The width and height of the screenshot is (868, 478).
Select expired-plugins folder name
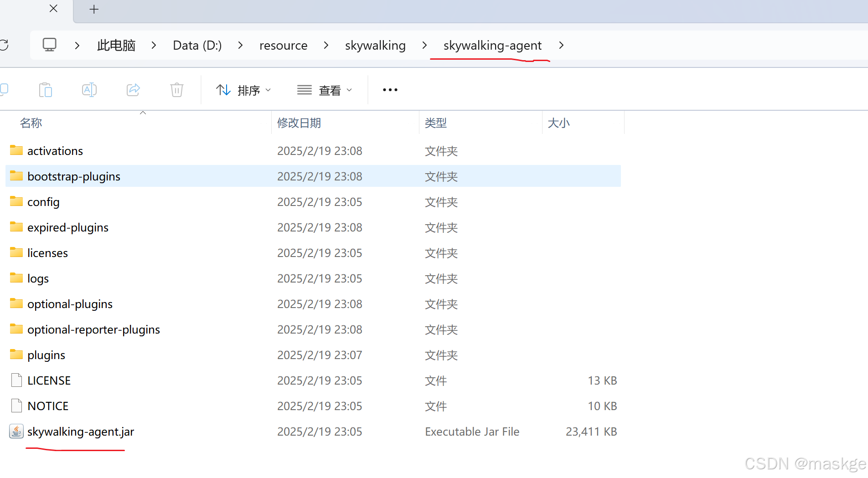[68, 227]
